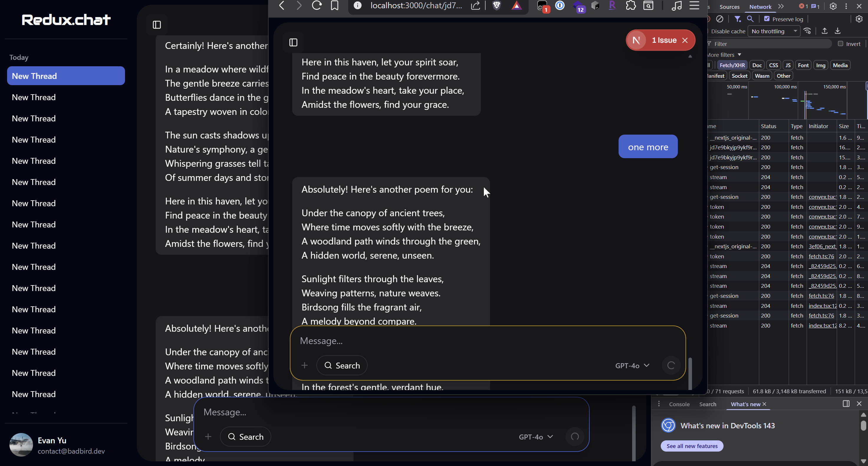Image resolution: width=868 pixels, height=466 pixels.
Task: Select the Fetch/XHR filter toggle
Action: 732,65
